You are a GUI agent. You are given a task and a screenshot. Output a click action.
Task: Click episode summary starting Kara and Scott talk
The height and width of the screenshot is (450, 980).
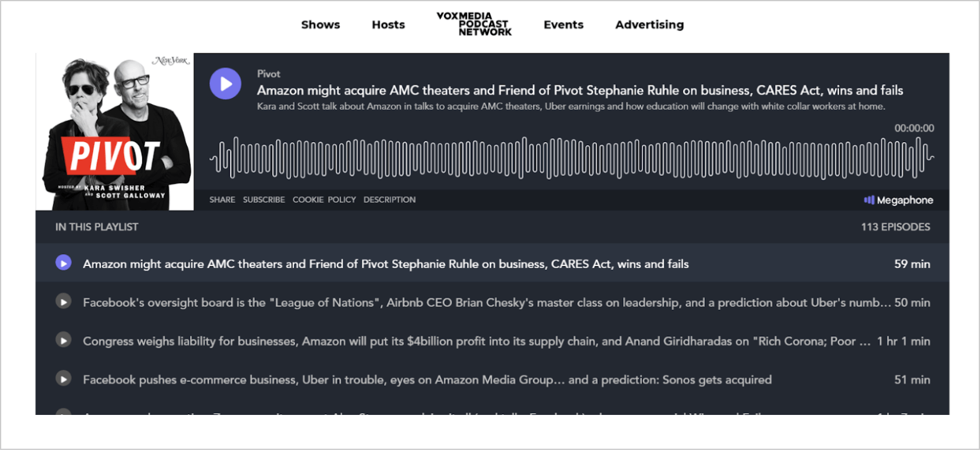click(571, 106)
